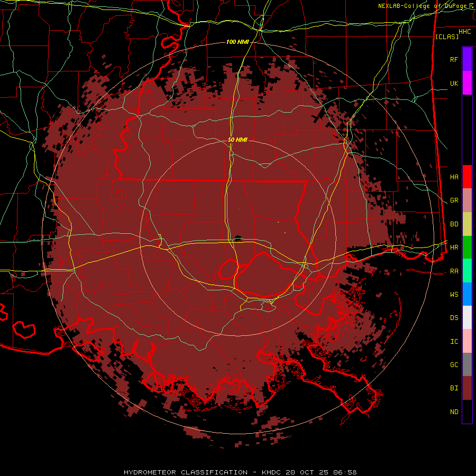Click the 'HHC' product code text

click(x=465, y=32)
